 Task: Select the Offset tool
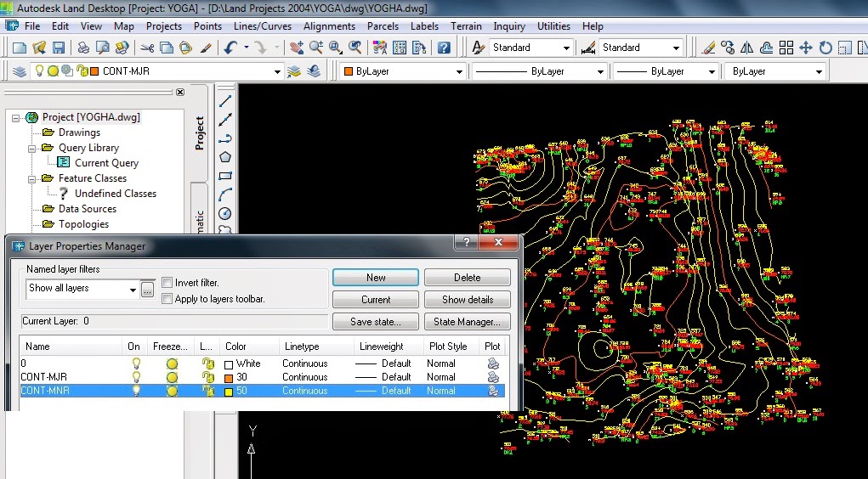click(766, 48)
